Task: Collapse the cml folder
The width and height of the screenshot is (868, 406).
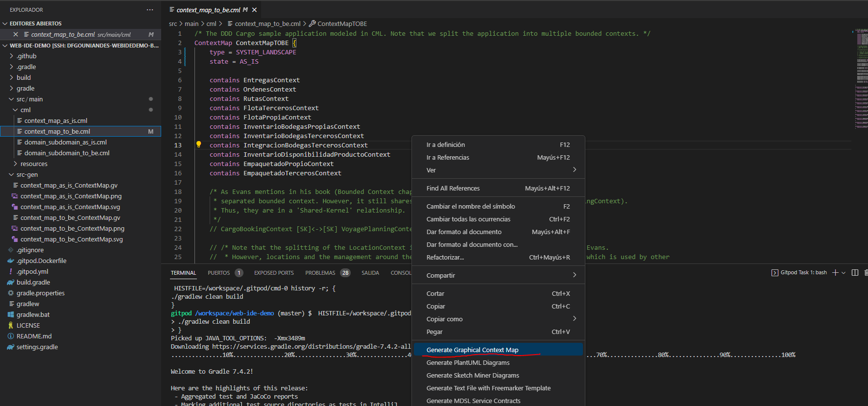Action: click(x=25, y=110)
